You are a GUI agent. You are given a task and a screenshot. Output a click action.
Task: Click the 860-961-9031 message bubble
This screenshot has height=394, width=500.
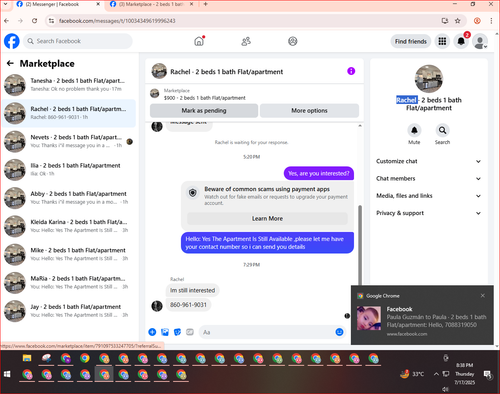coord(188,305)
